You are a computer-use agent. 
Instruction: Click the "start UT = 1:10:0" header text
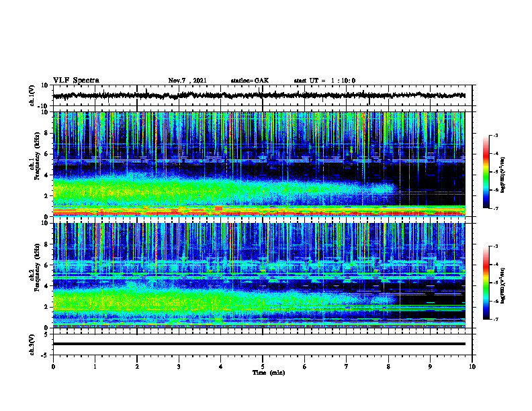[324, 81]
